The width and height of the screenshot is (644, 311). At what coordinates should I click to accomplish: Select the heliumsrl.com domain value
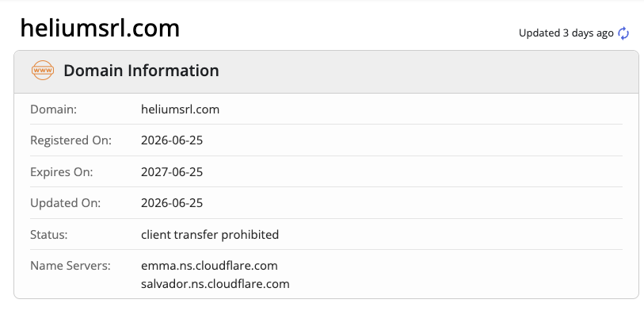[180, 109]
